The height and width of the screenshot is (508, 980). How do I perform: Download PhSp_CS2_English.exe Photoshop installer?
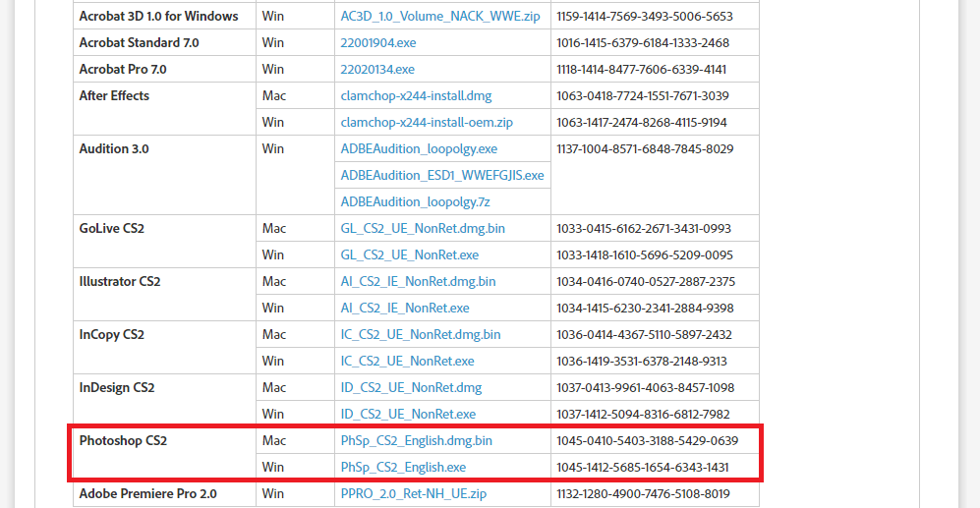click(x=403, y=468)
